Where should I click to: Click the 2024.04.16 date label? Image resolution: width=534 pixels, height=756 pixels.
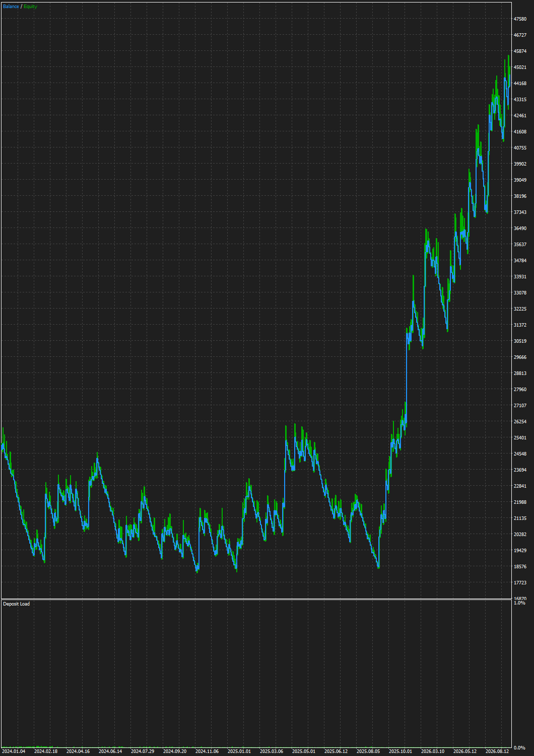click(x=78, y=751)
